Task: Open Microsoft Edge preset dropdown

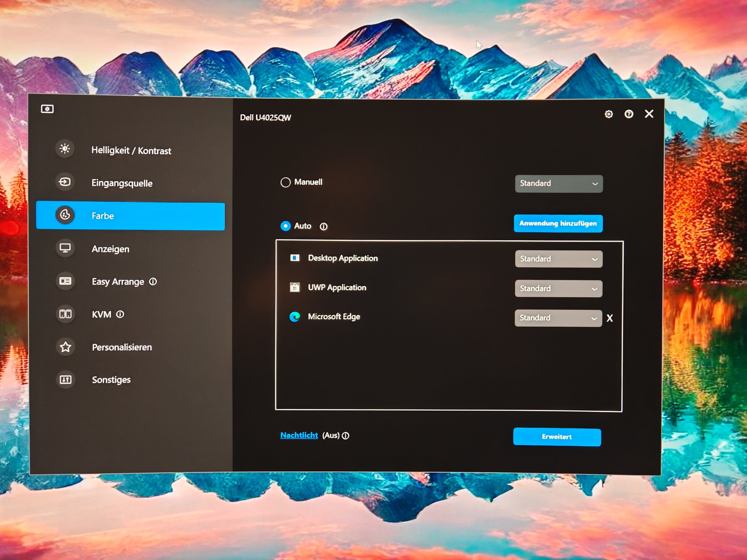Action: tap(558, 318)
